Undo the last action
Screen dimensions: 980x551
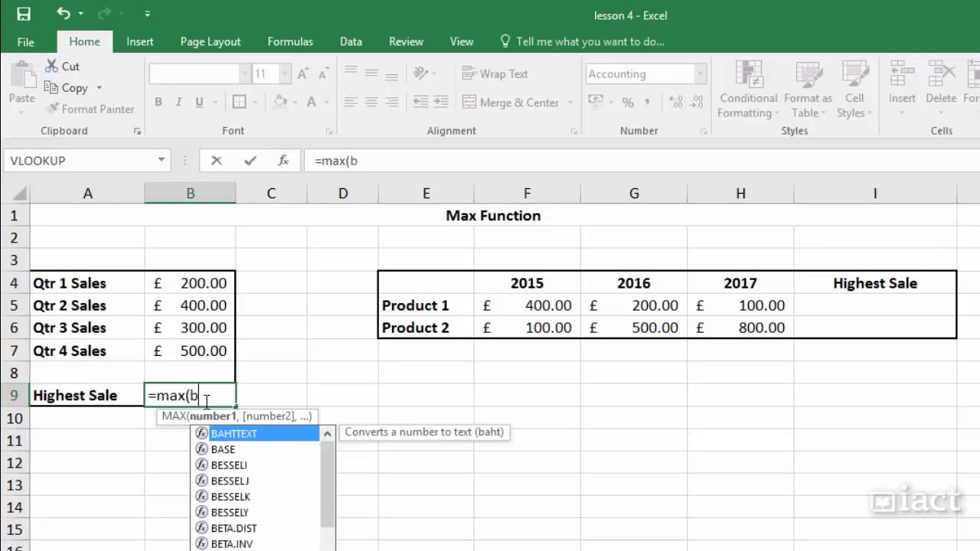coord(63,14)
